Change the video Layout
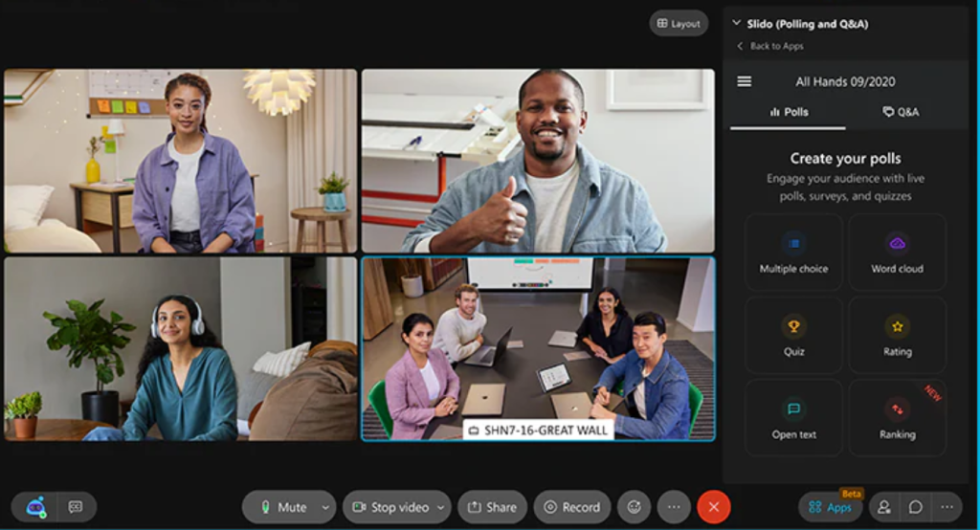Image resolution: width=980 pixels, height=530 pixels. 679,24
